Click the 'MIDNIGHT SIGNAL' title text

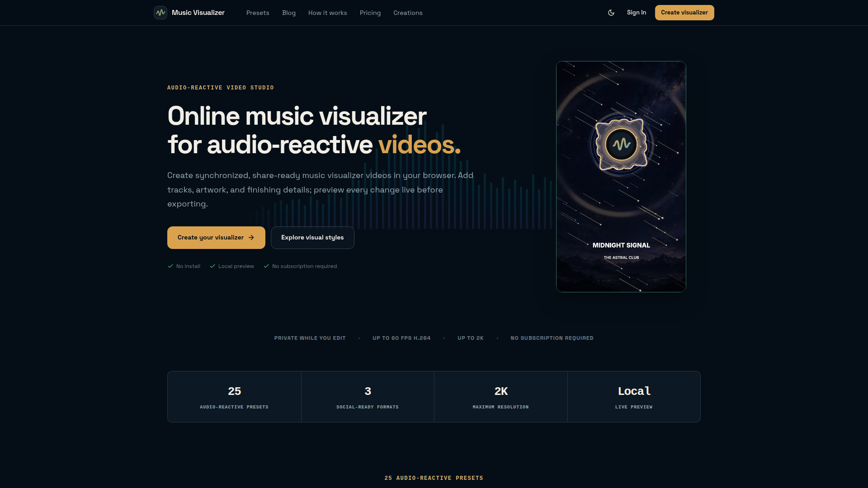tap(621, 245)
